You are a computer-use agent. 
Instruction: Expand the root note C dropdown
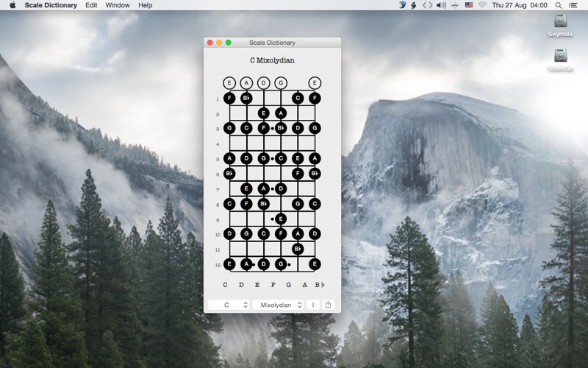tap(228, 305)
